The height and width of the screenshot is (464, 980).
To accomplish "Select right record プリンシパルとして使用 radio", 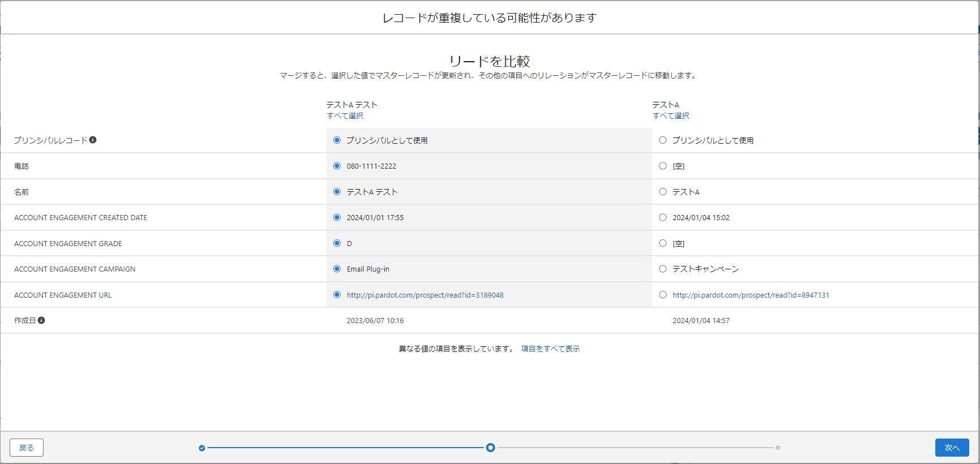I will [x=663, y=140].
